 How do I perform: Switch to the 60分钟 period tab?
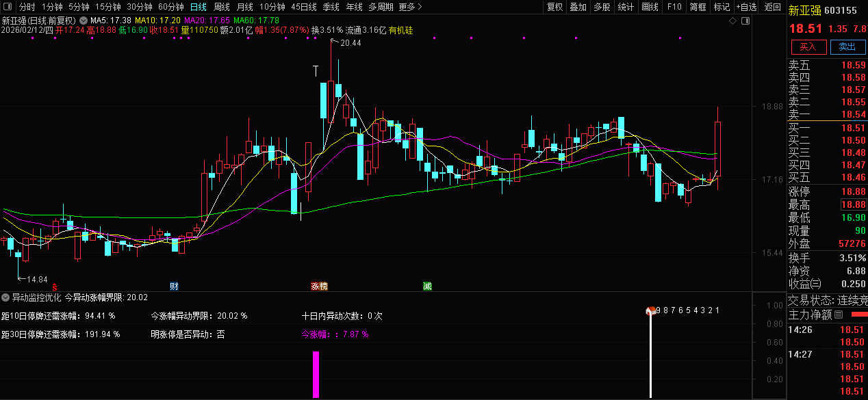(x=171, y=7)
